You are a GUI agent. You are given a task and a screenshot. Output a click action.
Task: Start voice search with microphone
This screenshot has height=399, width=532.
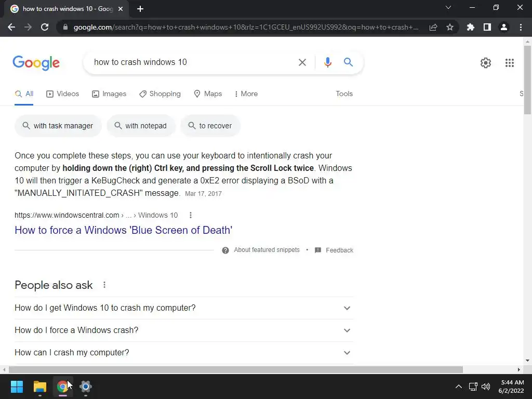[327, 62]
